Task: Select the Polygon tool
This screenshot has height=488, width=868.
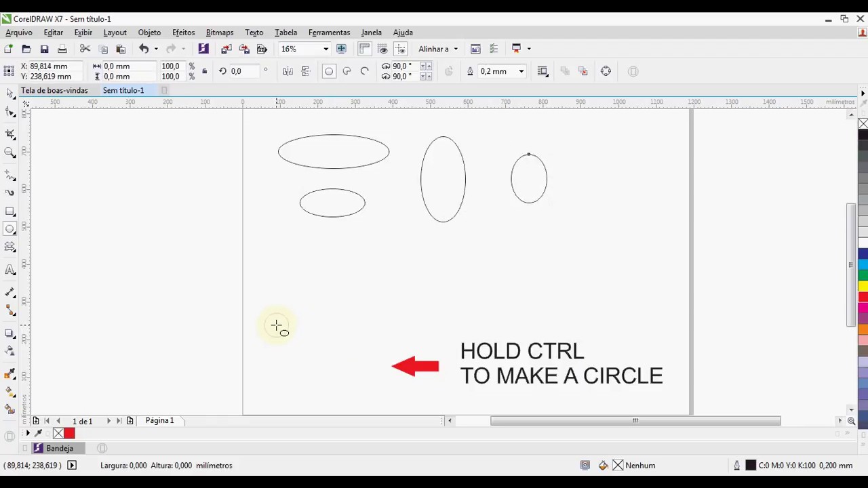Action: tap(9, 247)
